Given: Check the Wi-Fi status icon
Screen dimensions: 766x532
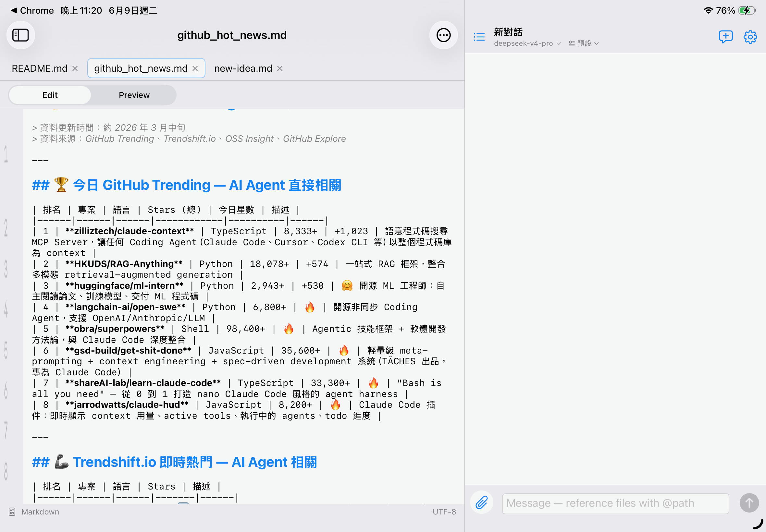Looking at the screenshot, I should click(x=708, y=10).
